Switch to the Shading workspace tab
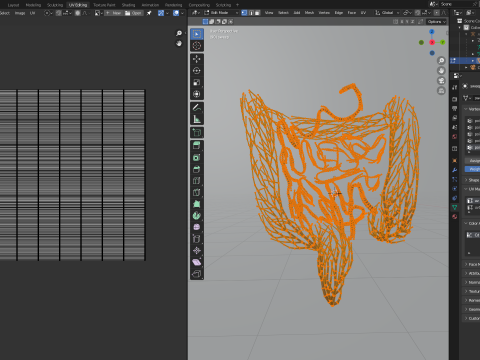 tap(128, 5)
